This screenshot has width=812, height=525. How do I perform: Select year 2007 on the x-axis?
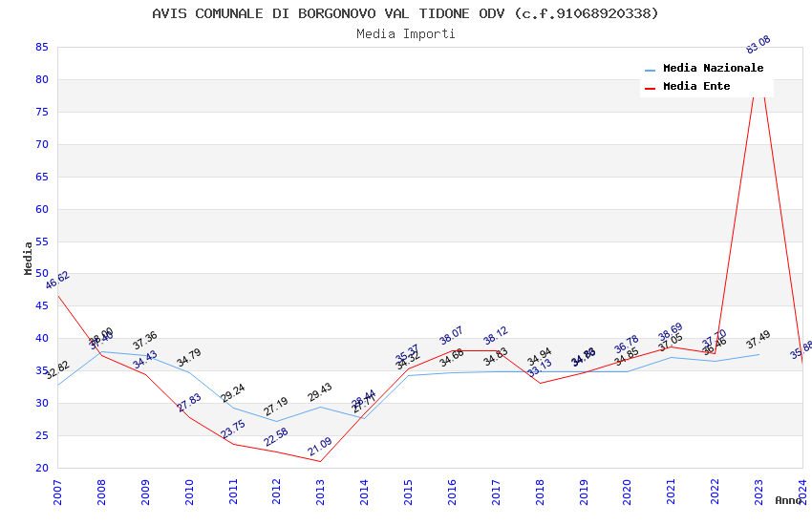pyautogui.click(x=57, y=492)
